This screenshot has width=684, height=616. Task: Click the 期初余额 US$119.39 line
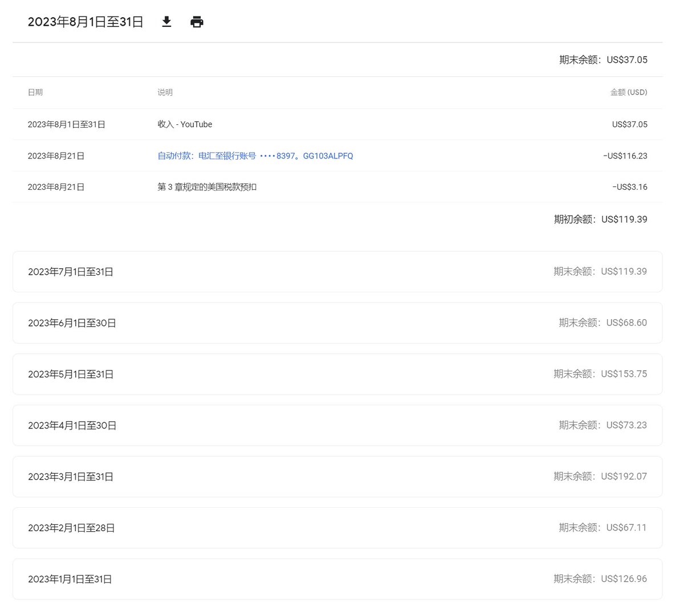pyautogui.click(x=600, y=219)
